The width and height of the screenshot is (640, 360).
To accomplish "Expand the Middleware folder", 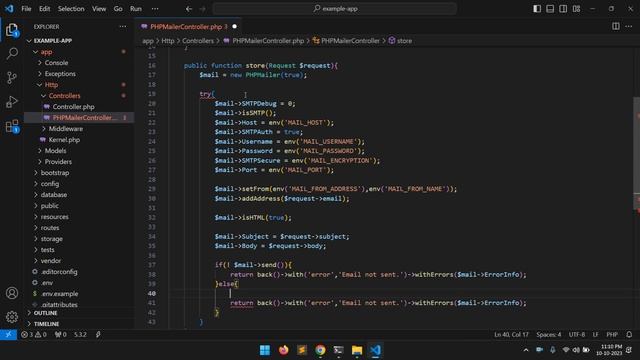I will pos(66,129).
